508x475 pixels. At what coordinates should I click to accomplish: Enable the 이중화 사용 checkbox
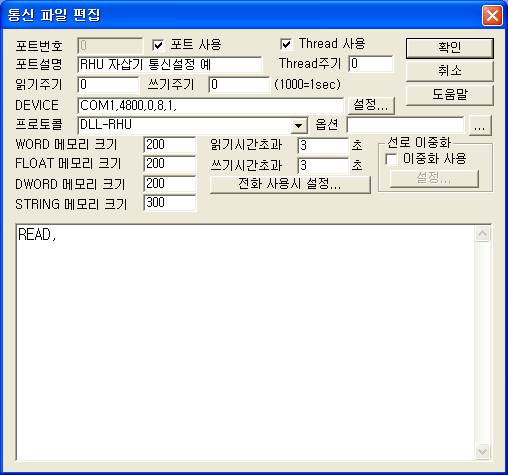tap(391, 159)
